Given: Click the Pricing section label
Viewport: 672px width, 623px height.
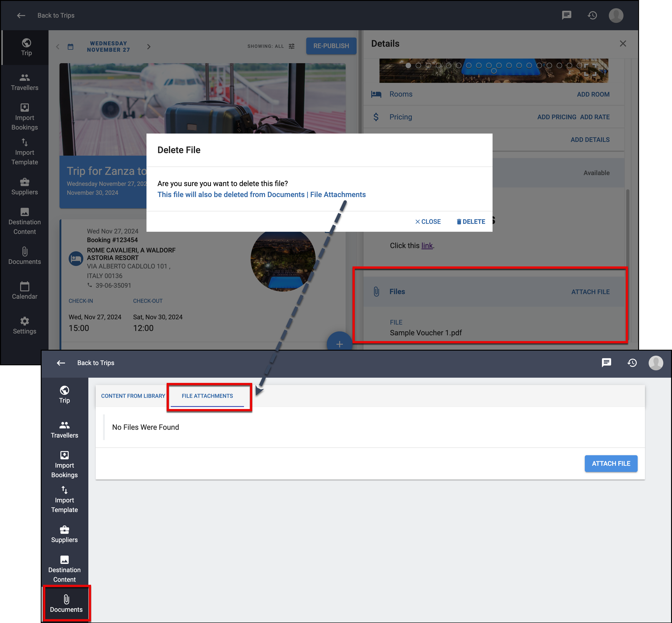Looking at the screenshot, I should click(401, 117).
